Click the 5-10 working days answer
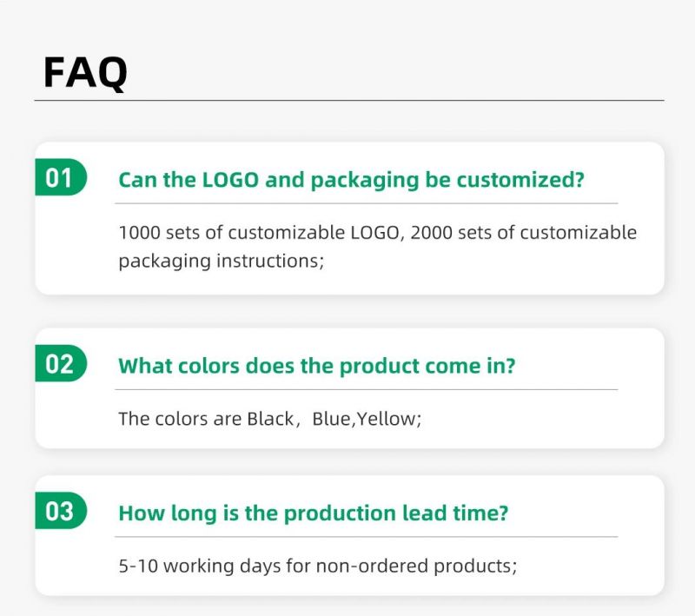This screenshot has height=616, width=695. click(317, 566)
